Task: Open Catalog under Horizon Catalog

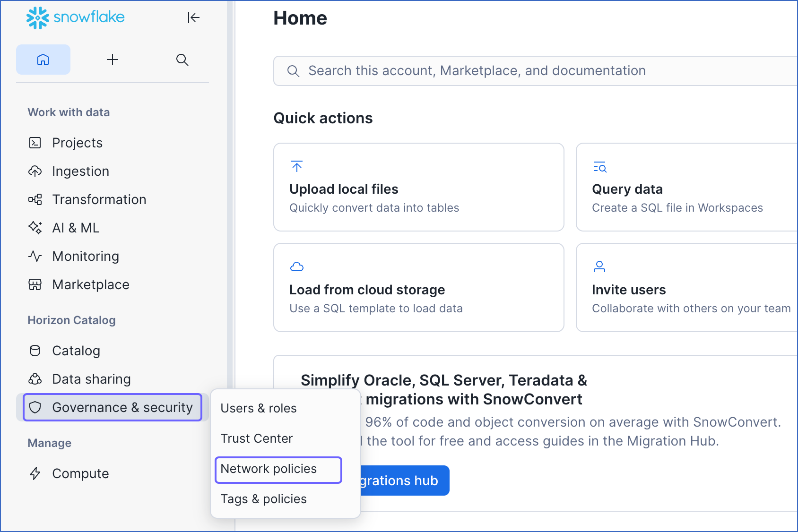Action: 76,351
